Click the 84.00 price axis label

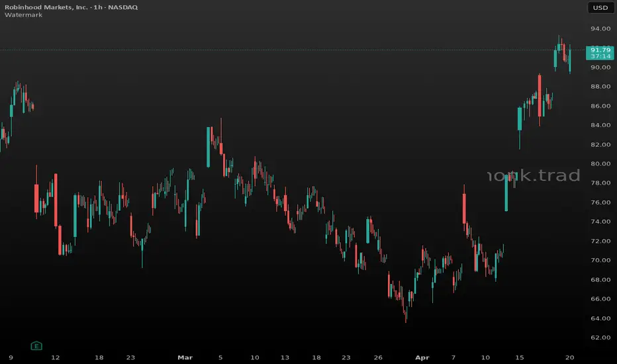click(600, 125)
